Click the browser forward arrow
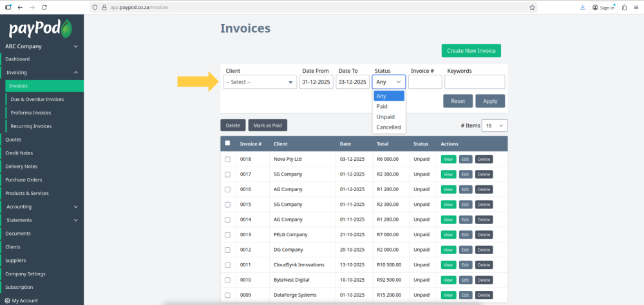 point(32,7)
